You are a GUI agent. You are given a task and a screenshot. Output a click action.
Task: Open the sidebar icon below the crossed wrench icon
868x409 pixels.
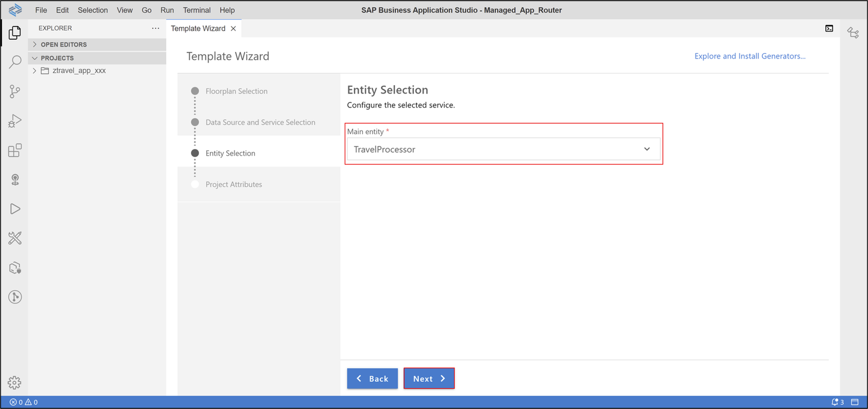(15, 268)
